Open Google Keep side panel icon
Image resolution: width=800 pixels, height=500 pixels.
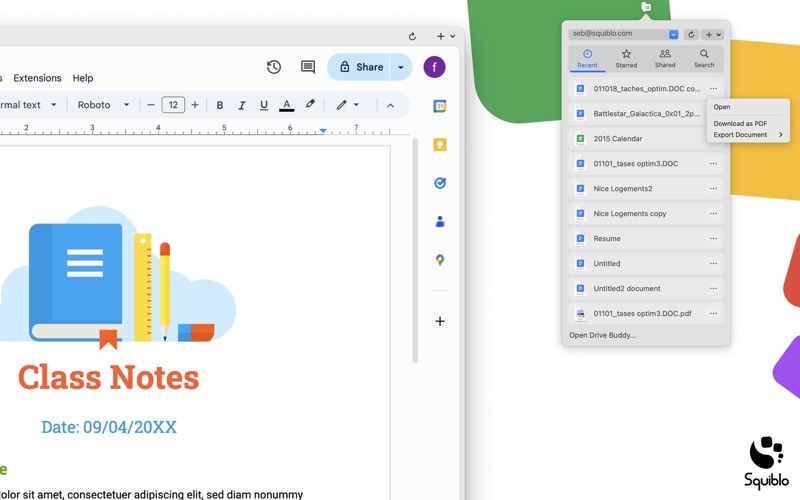point(439,145)
